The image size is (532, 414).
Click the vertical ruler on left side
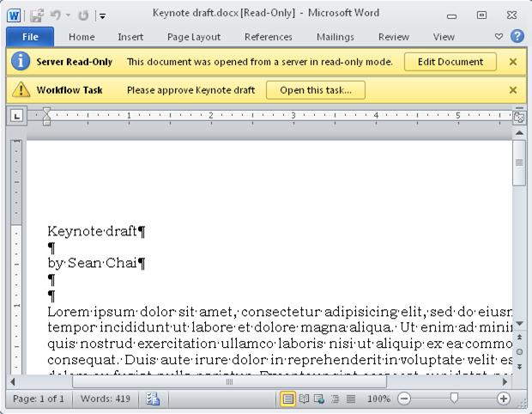click(17, 257)
